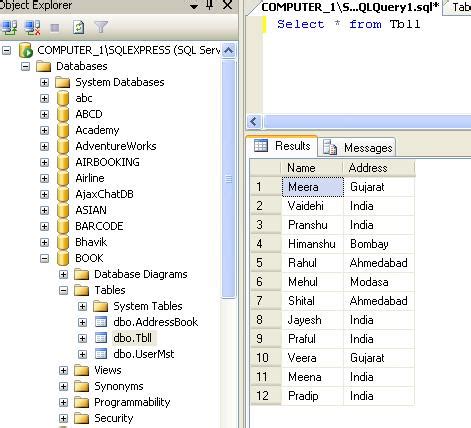Click the Name column header
Screen dimensions: 471x428
[x=312, y=168]
